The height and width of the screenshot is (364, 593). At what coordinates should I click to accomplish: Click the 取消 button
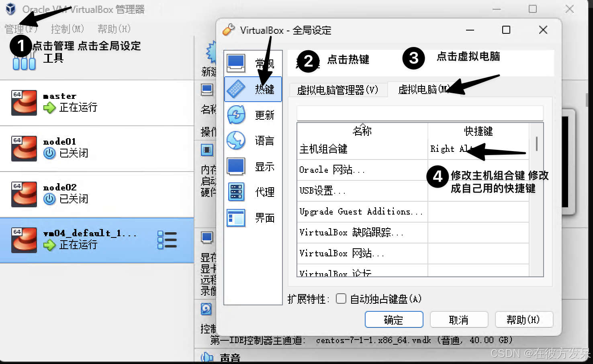coord(459,320)
